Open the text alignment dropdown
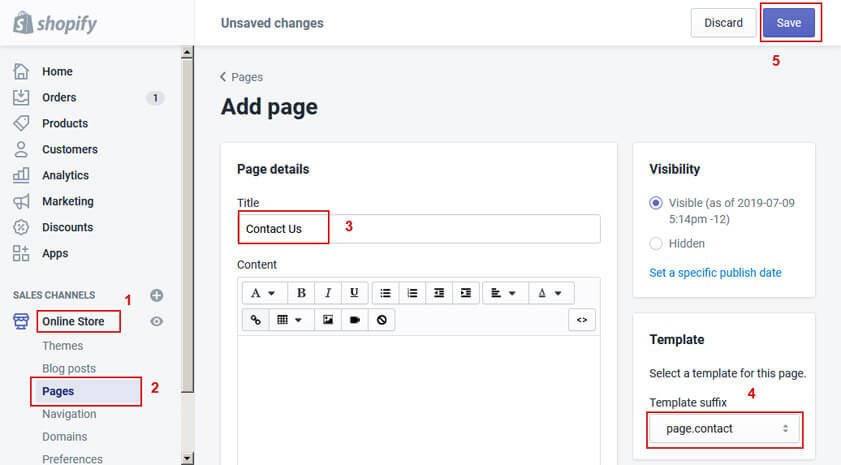 [502, 293]
